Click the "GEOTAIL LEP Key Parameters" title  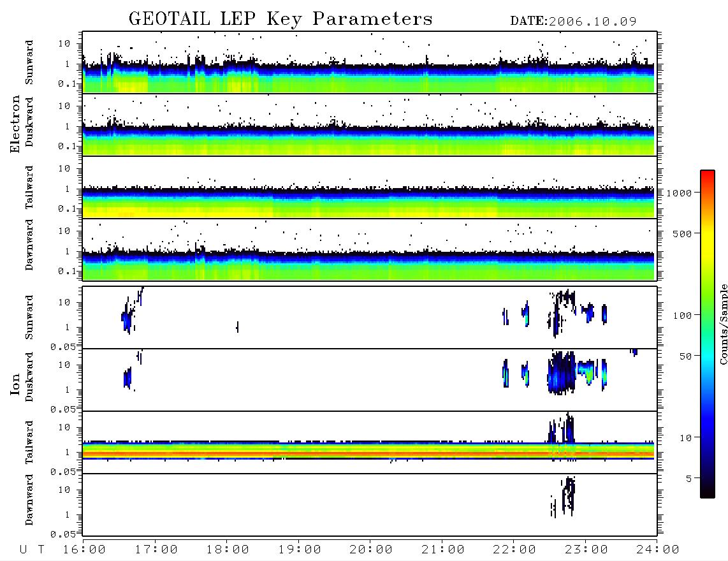(x=280, y=19)
